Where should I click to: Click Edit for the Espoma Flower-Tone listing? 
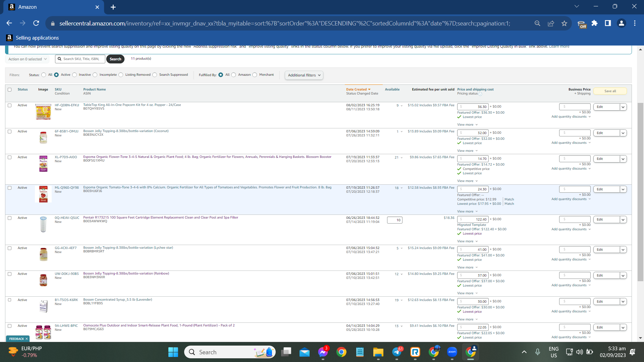[606, 159]
